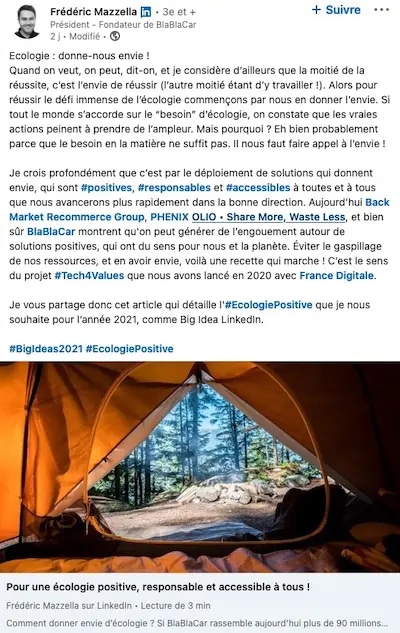Click the globe visibility icon
This screenshot has height=633, width=400.
point(115,36)
